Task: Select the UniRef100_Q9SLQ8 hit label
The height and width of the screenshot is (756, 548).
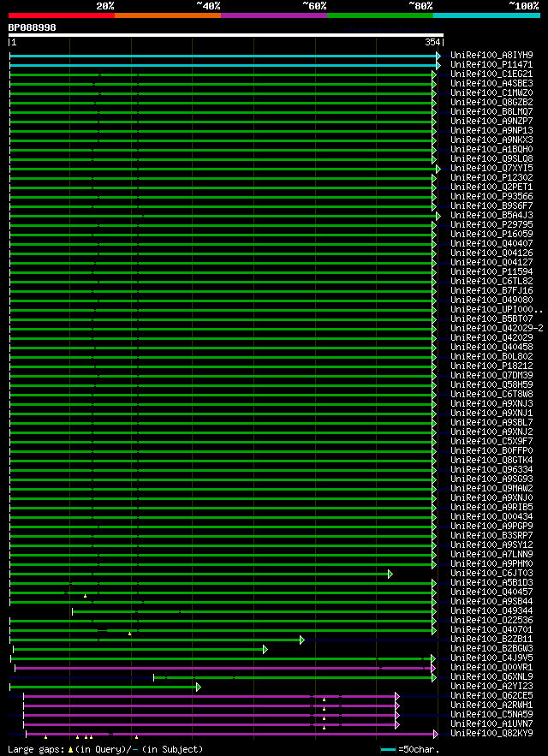Action: coord(491,159)
